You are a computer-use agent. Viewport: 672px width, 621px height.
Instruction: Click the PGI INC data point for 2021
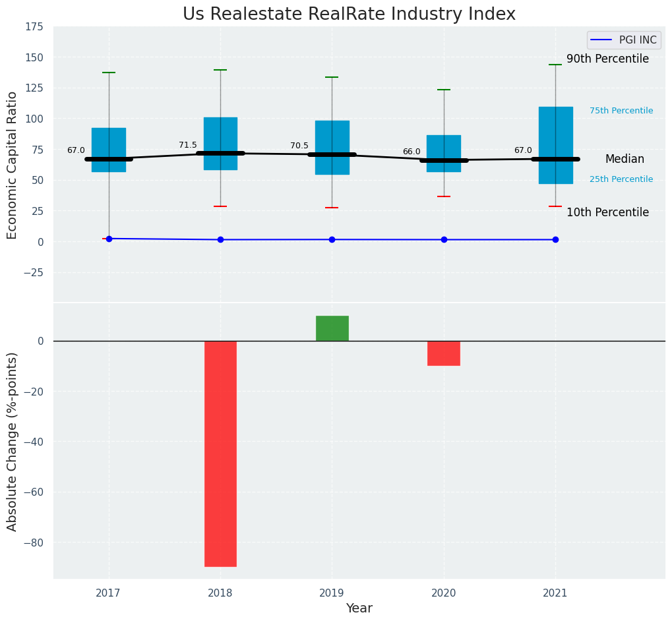click(555, 239)
